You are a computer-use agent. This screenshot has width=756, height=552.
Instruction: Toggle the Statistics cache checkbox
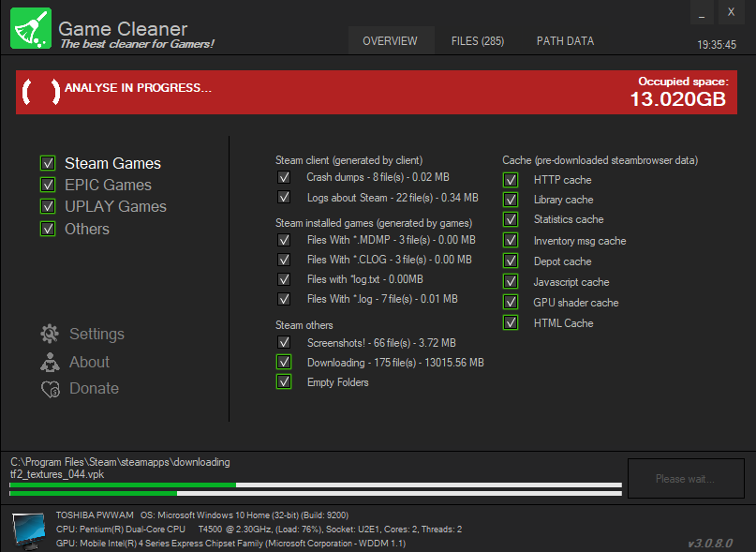pos(511,219)
